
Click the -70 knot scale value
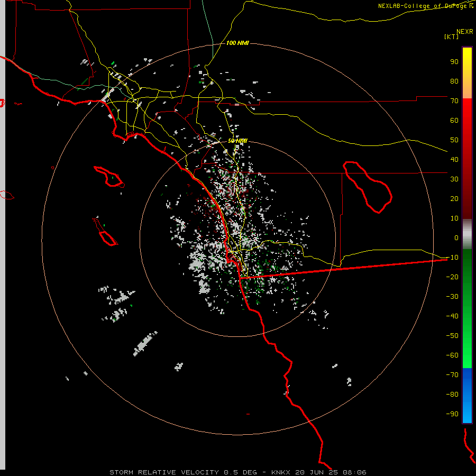click(452, 375)
